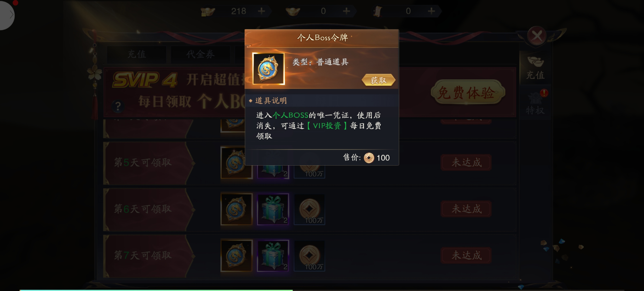Add more locked gold ingots (218) plus

(261, 11)
